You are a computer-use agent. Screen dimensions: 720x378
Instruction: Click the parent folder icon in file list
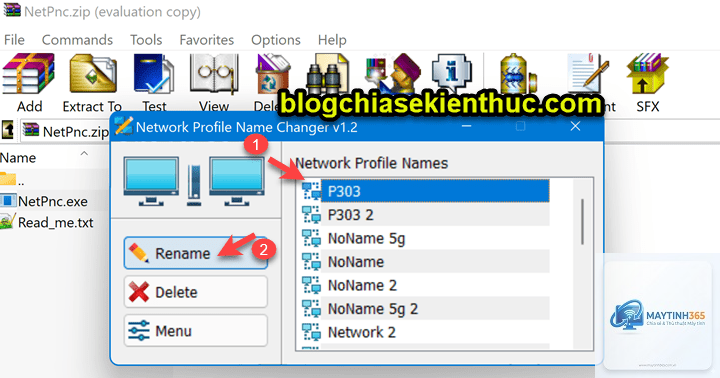(8, 179)
